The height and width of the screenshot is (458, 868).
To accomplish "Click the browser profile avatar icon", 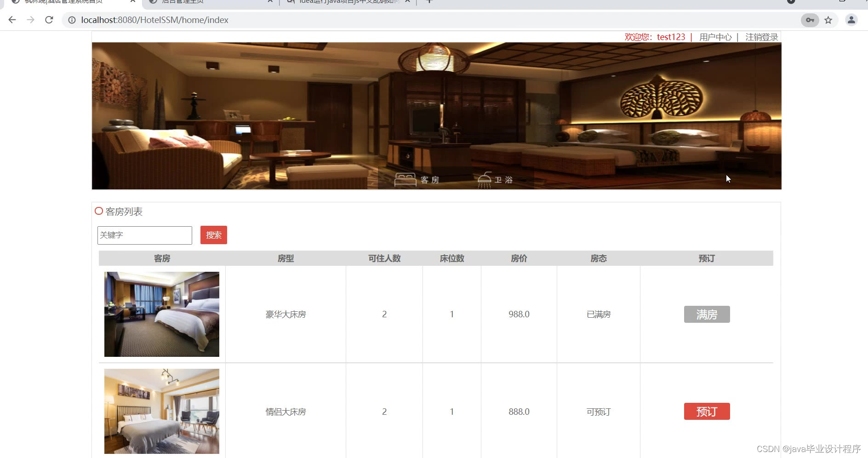I will point(851,20).
